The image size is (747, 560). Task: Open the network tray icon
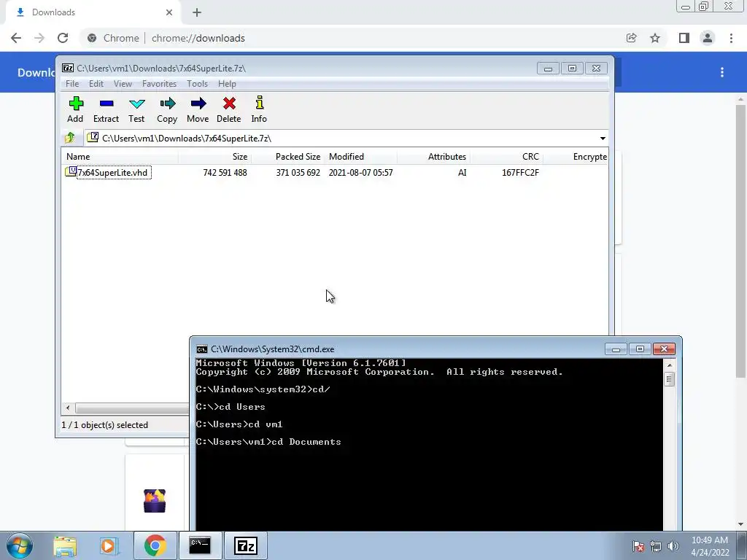656,546
